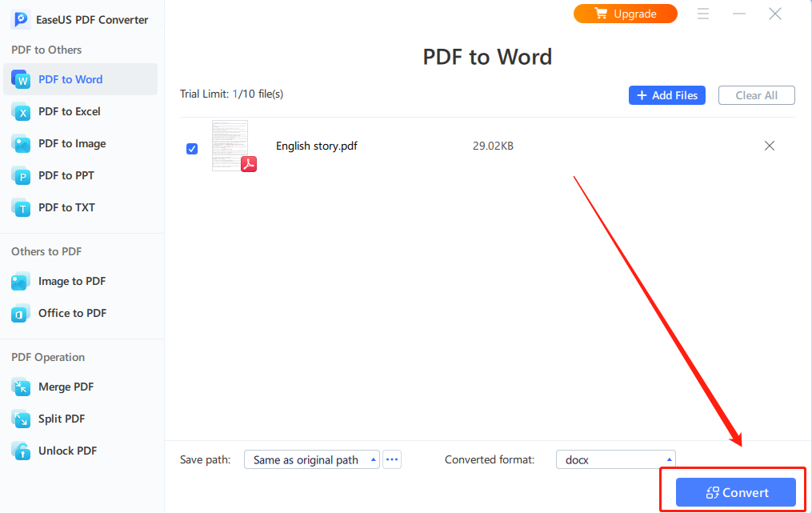812x513 pixels.
Task: Switch to PDF to Image label
Action: point(72,143)
